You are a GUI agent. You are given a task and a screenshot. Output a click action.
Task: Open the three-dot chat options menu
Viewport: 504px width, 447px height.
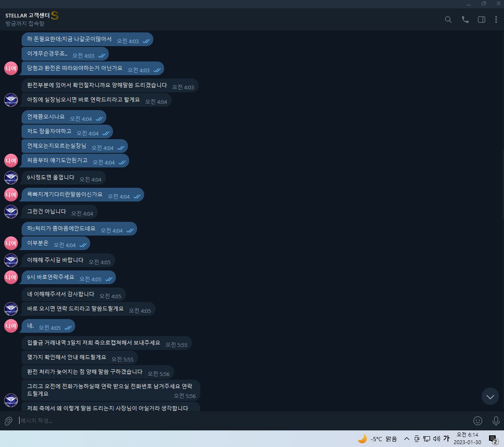point(496,20)
